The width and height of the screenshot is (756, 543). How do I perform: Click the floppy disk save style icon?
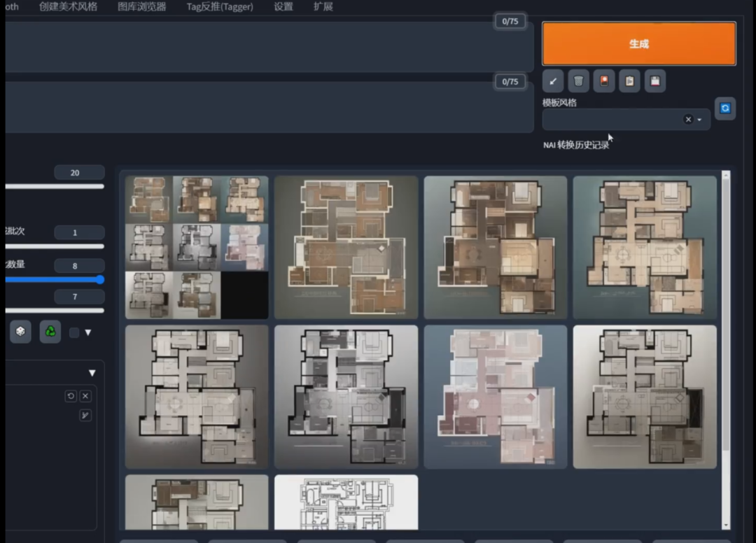tap(654, 81)
